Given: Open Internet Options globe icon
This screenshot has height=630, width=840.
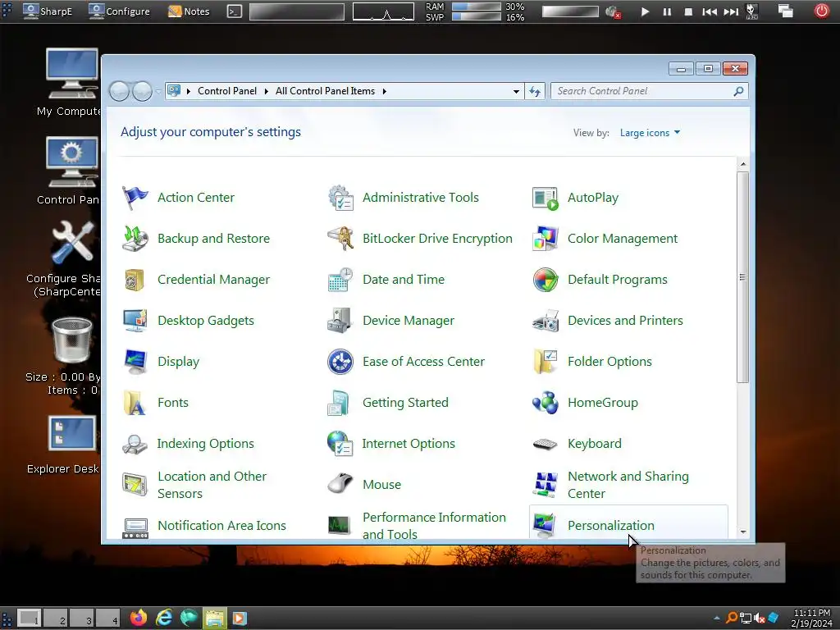Looking at the screenshot, I should click(x=340, y=444).
